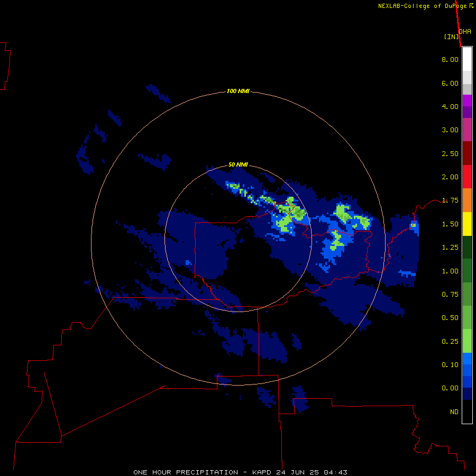This screenshot has height=476, width=476.
Task: Pick the black ND swatch on the color scale
Action: (x=467, y=411)
